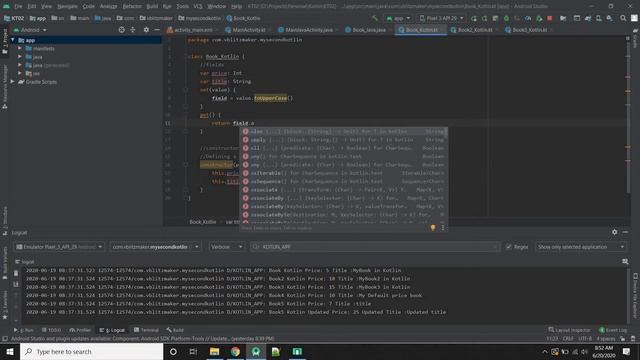Click the mysecondkotlin breadcrumb in navigation bar
Image resolution: width=640 pixels, height=360 pixels.
200,18
